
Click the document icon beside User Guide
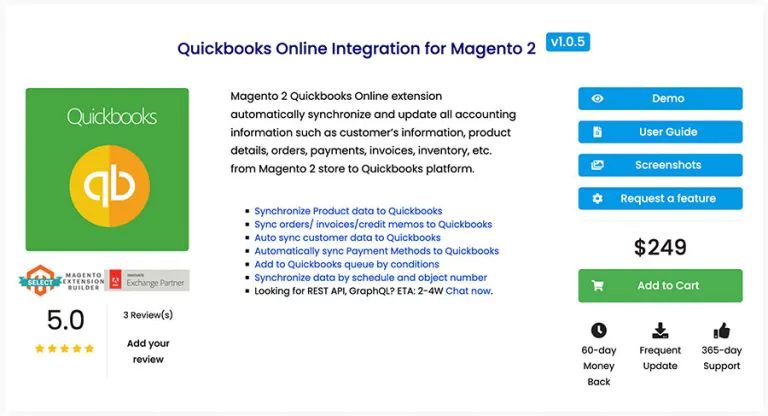click(597, 132)
